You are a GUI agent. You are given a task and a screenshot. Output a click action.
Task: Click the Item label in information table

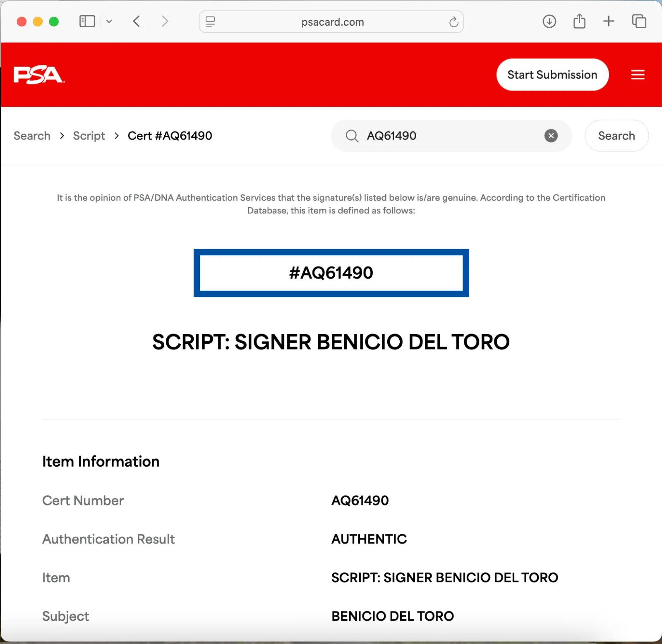56,577
